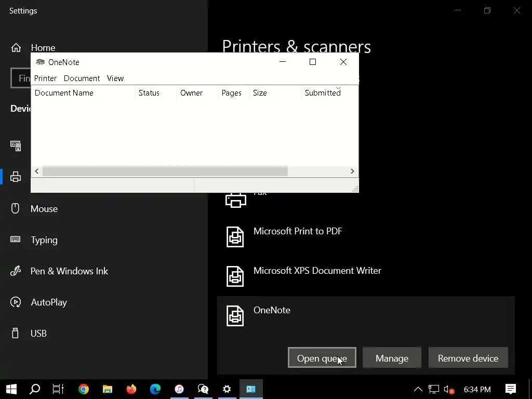
Task: Click the OneNote printer icon in list
Action: point(235,315)
